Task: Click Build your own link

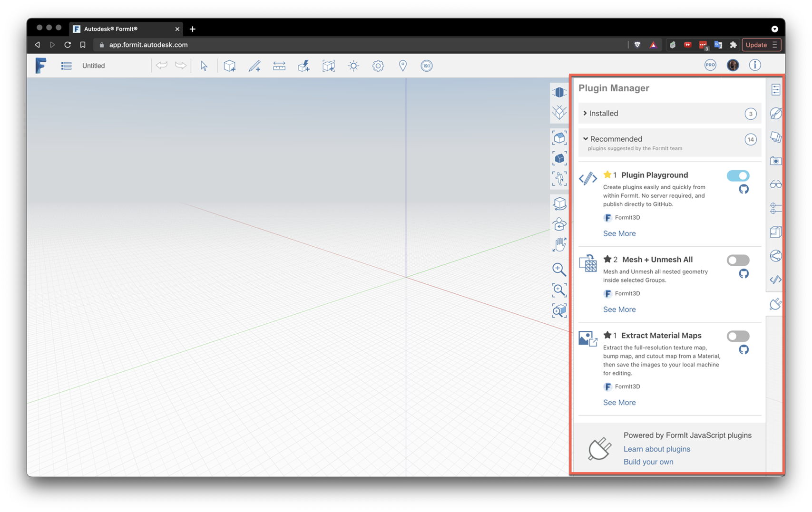Action: click(648, 462)
